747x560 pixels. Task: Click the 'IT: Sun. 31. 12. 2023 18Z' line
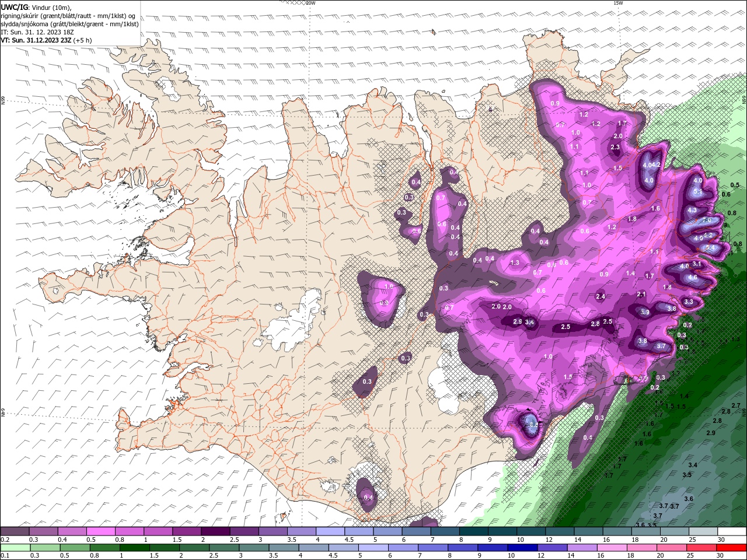coord(37,32)
